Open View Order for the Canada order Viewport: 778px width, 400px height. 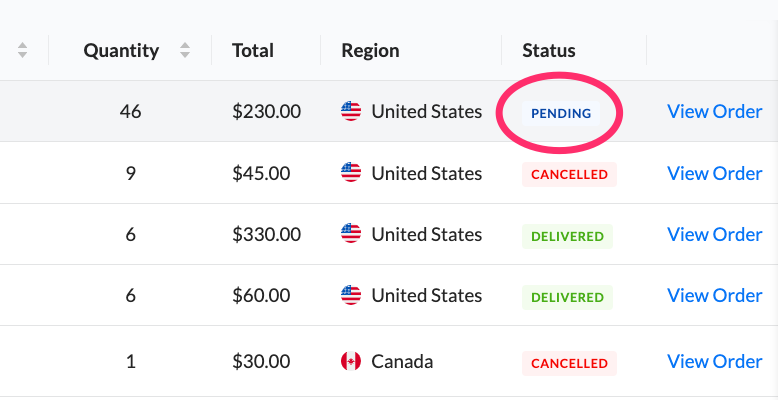[x=714, y=362]
